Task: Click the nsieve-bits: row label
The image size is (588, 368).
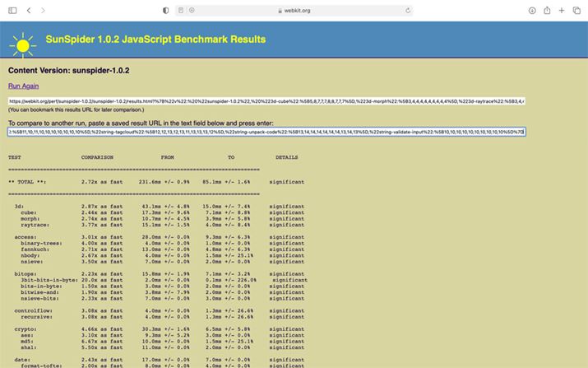Action: pos(39,299)
